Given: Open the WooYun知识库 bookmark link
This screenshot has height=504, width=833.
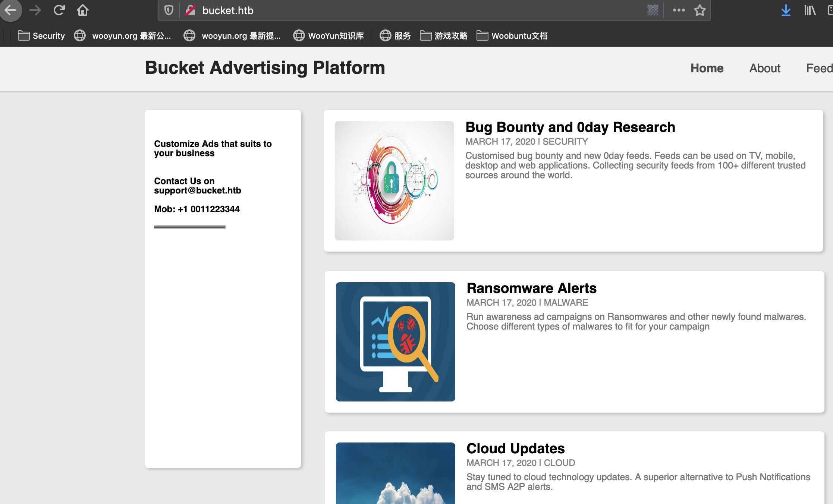Looking at the screenshot, I should click(329, 36).
